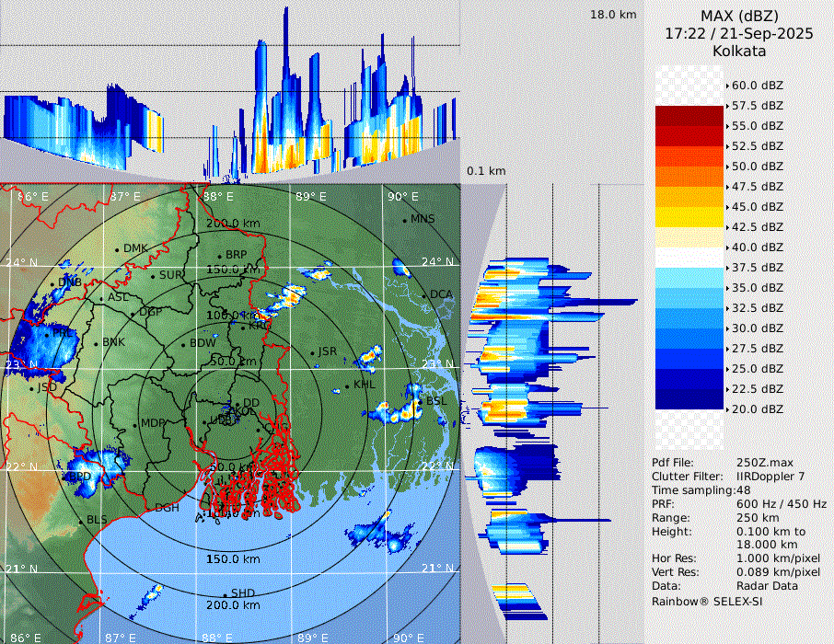Click the BSL station marker
This screenshot has width=834, height=644.
420,402
